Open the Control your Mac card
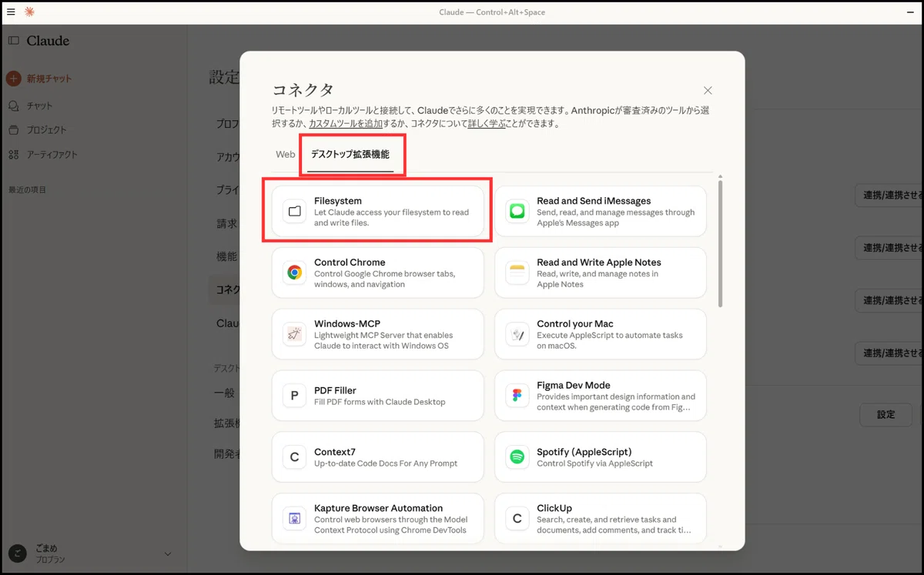924x575 pixels. click(x=601, y=334)
